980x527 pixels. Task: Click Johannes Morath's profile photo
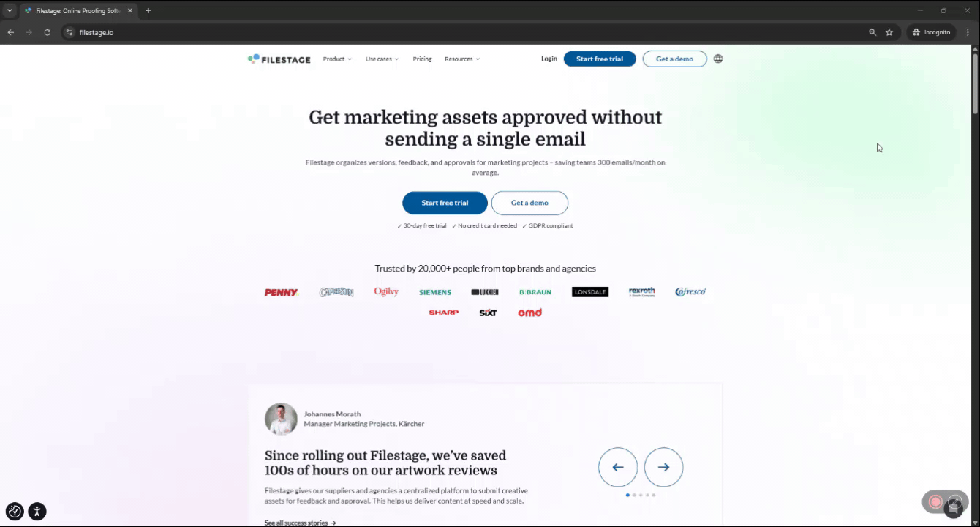click(x=281, y=419)
